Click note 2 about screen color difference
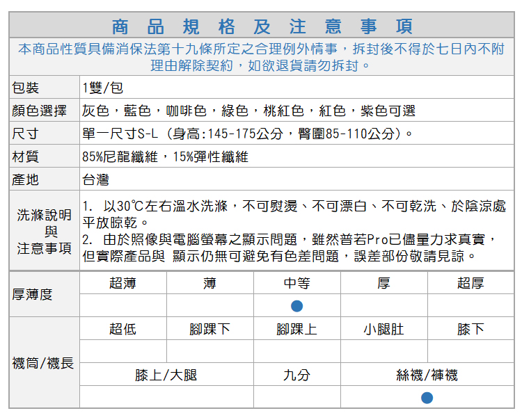The height and width of the screenshot is (420, 522). coord(290,248)
